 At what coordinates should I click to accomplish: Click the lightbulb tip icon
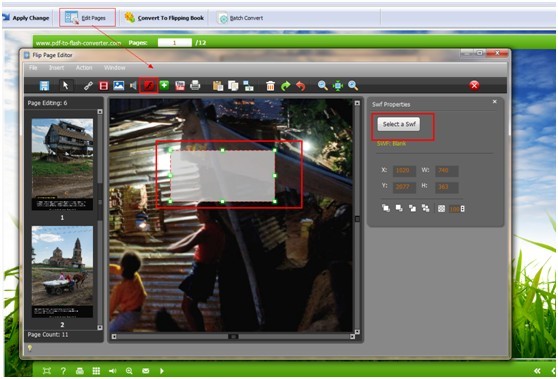[30, 348]
